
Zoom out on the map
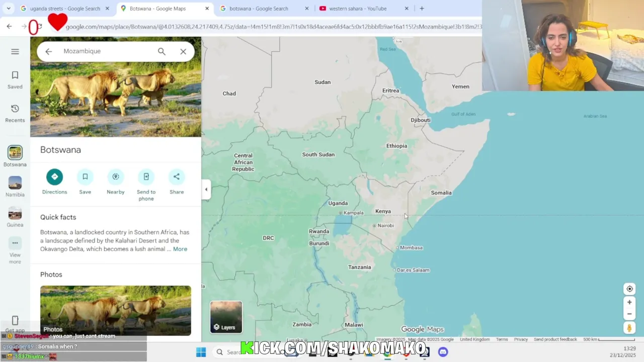(x=629, y=314)
